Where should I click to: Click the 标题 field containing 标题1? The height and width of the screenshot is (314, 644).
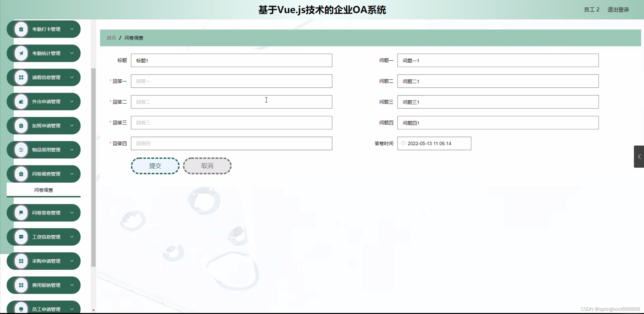pos(231,60)
